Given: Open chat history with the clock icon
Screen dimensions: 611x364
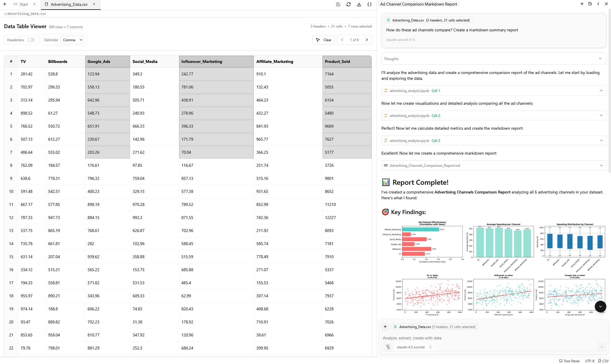Looking at the screenshot, I should (x=590, y=4).
